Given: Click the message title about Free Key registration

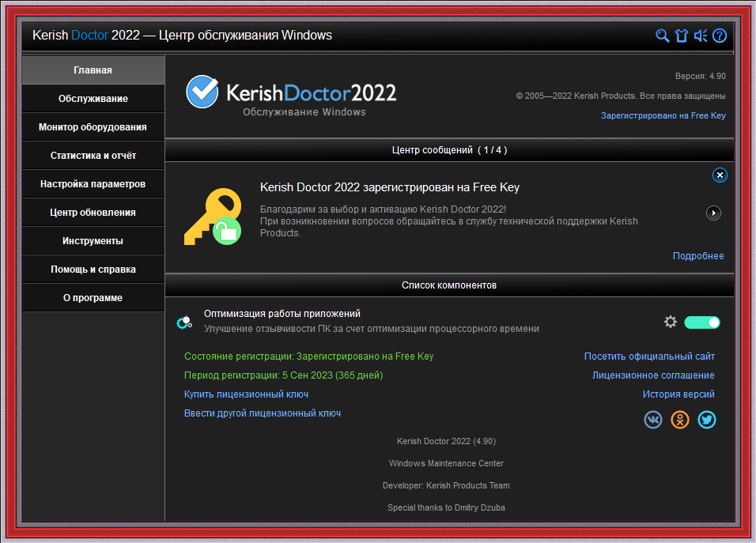Looking at the screenshot, I should click(x=390, y=187).
